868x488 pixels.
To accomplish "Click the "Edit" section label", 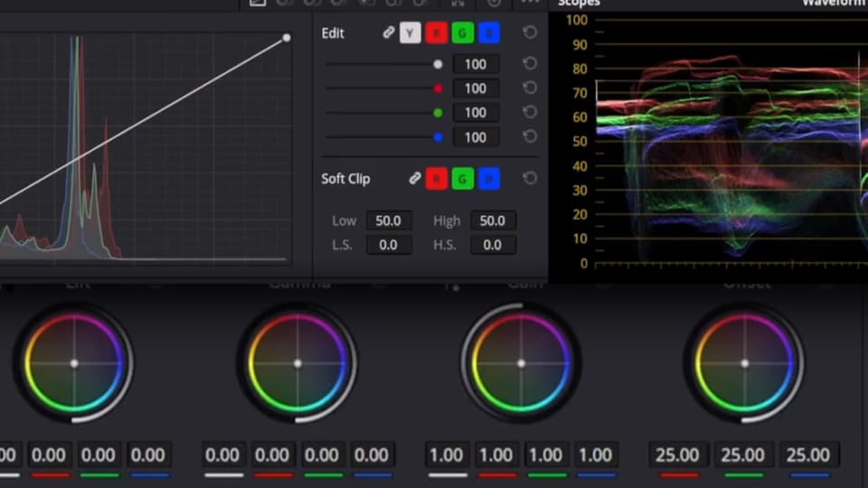I will click(333, 33).
